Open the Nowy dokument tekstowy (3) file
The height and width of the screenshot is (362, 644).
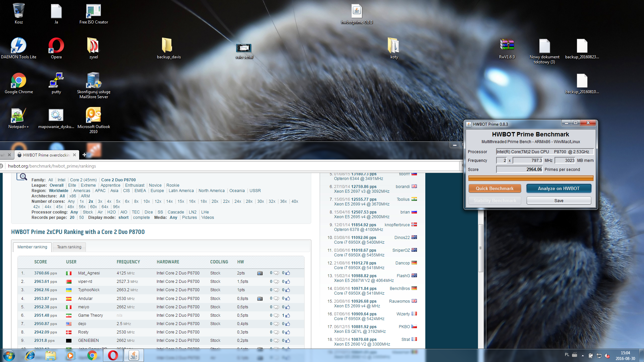(x=544, y=51)
